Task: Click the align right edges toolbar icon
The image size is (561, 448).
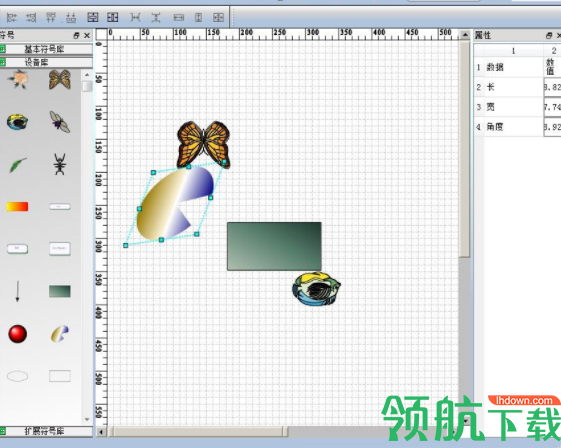Action: click(31, 17)
